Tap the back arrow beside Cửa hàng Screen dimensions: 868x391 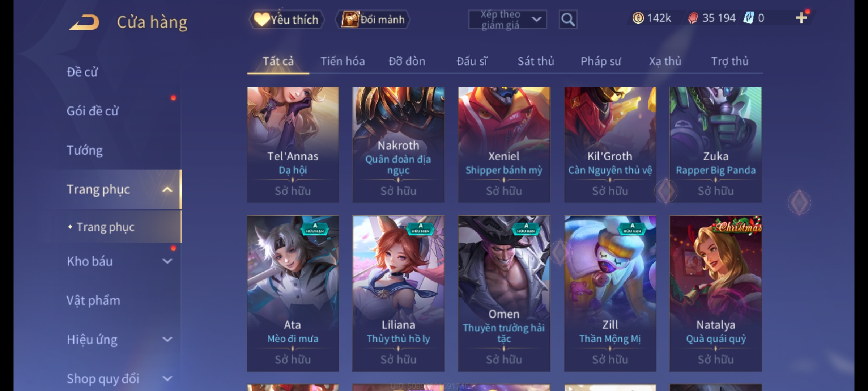click(x=85, y=22)
